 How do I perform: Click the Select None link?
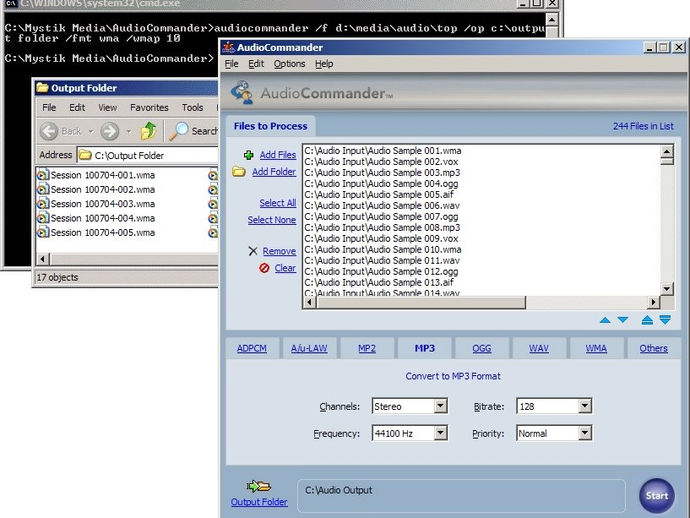[x=272, y=220]
